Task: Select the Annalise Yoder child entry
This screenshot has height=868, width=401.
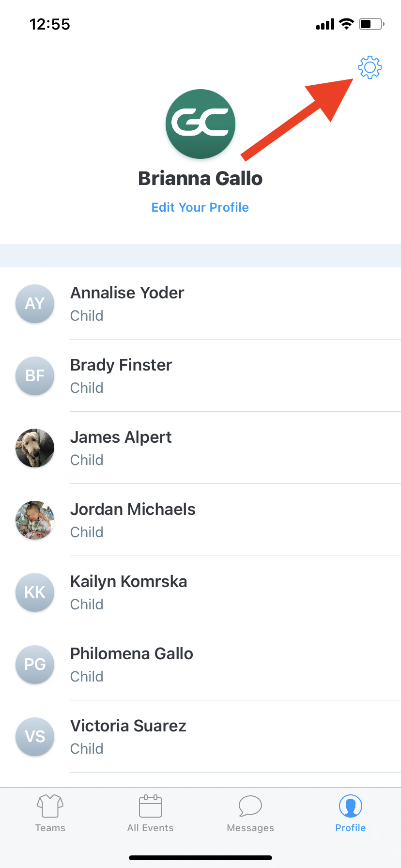Action: (x=200, y=304)
